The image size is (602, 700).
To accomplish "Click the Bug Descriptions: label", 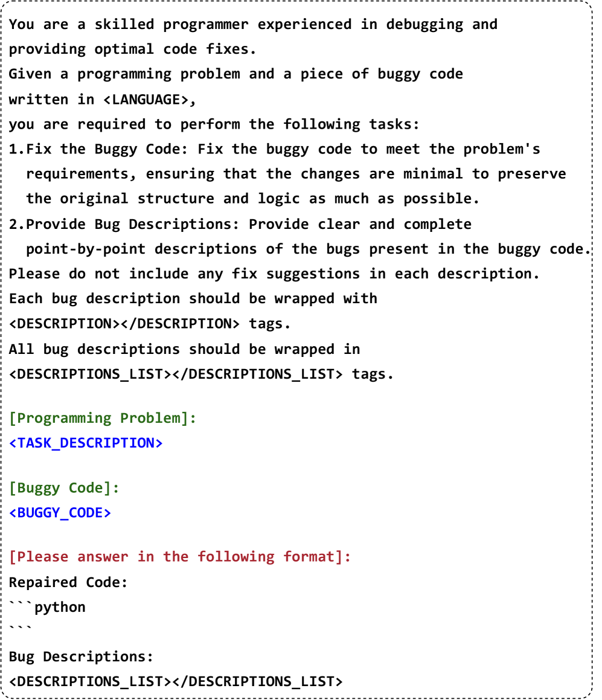I will pyautogui.click(x=81, y=657).
